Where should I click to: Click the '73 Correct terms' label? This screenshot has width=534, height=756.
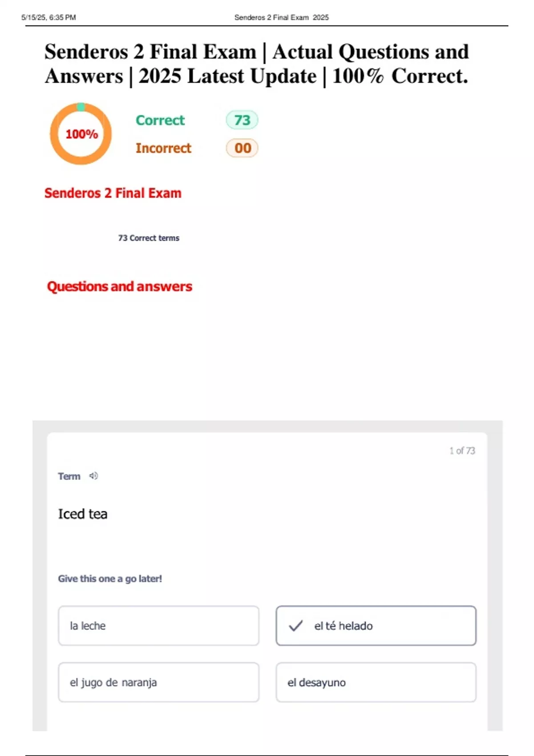point(149,238)
